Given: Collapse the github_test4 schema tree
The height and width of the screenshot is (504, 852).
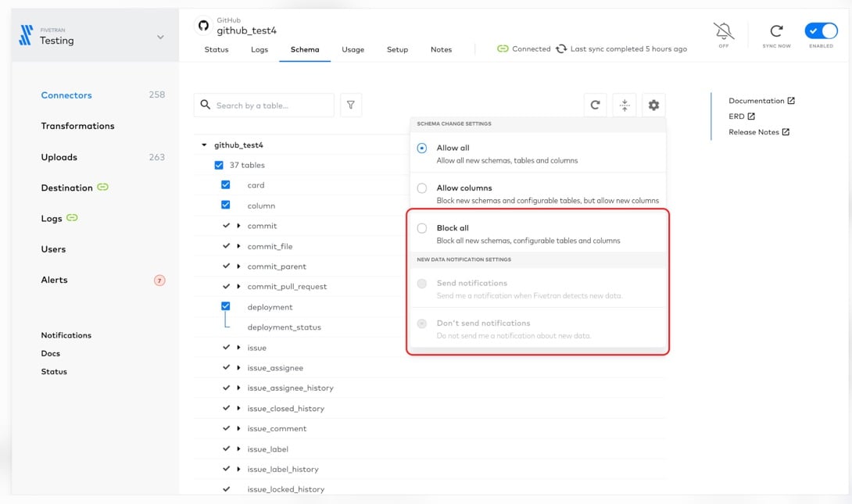Looking at the screenshot, I should [x=204, y=145].
